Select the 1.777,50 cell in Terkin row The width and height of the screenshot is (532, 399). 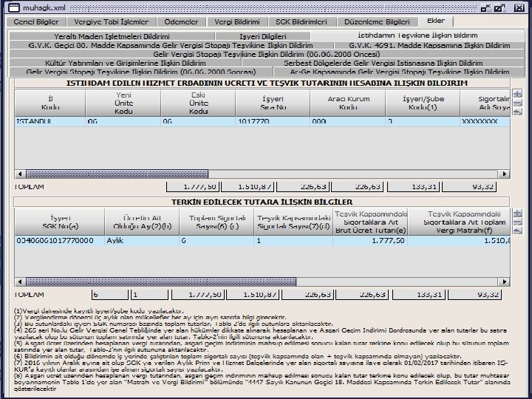[370, 241]
